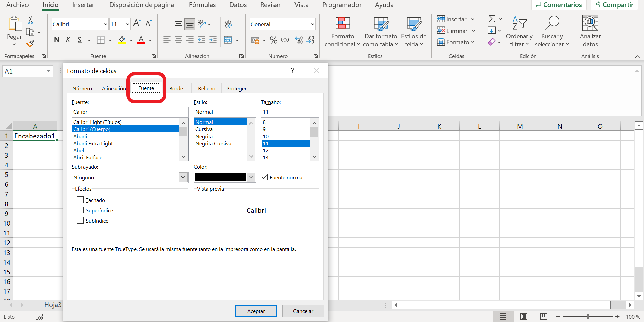Toggle underline S formatting button
This screenshot has width=644, height=322.
(x=80, y=40)
